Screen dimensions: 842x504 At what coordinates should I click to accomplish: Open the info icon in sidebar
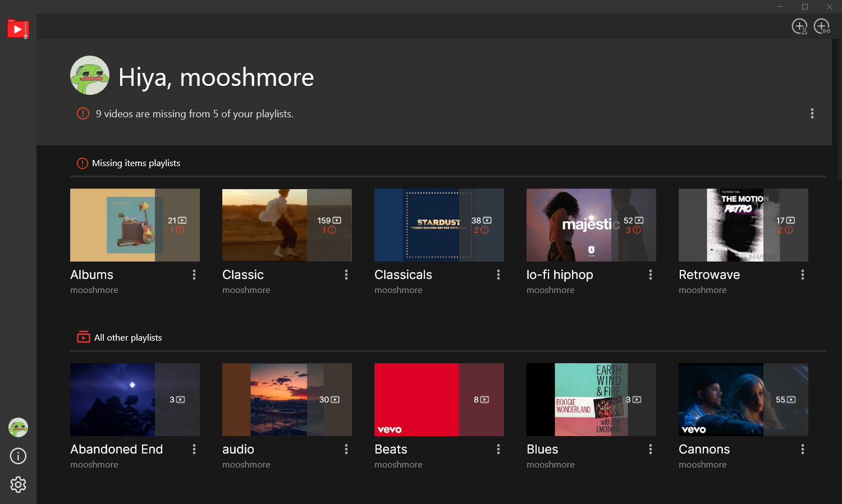coord(18,456)
